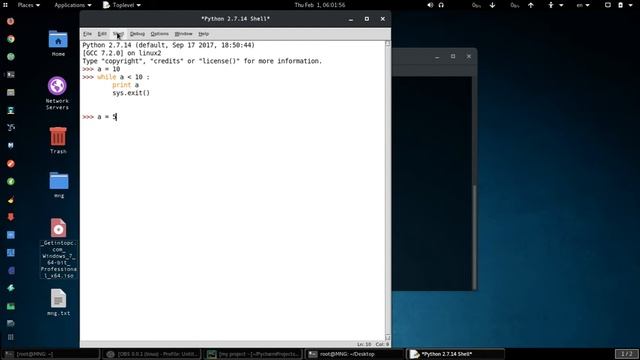
Task: Click the screen icon in top bar
Action: pos(608,5)
